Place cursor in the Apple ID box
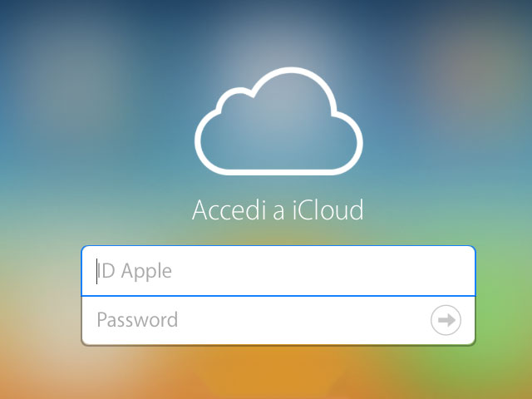Image resolution: width=532 pixels, height=399 pixels. 278,271
